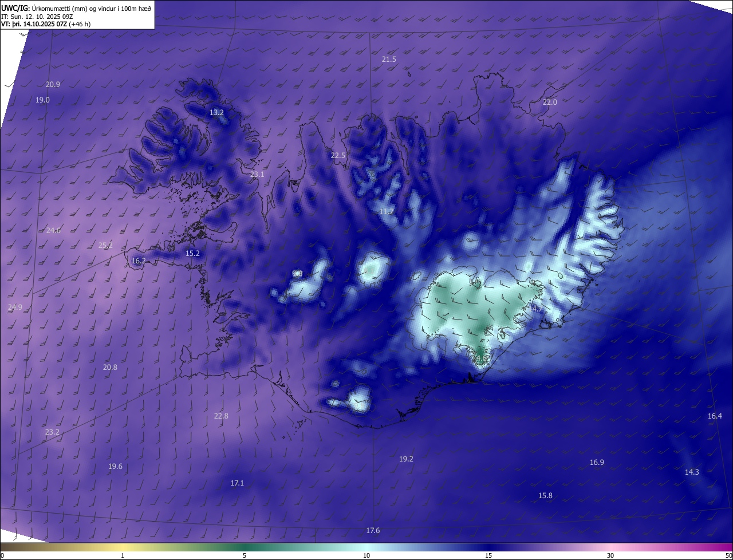Click the value 13.2 over the Westfjords

tap(216, 113)
